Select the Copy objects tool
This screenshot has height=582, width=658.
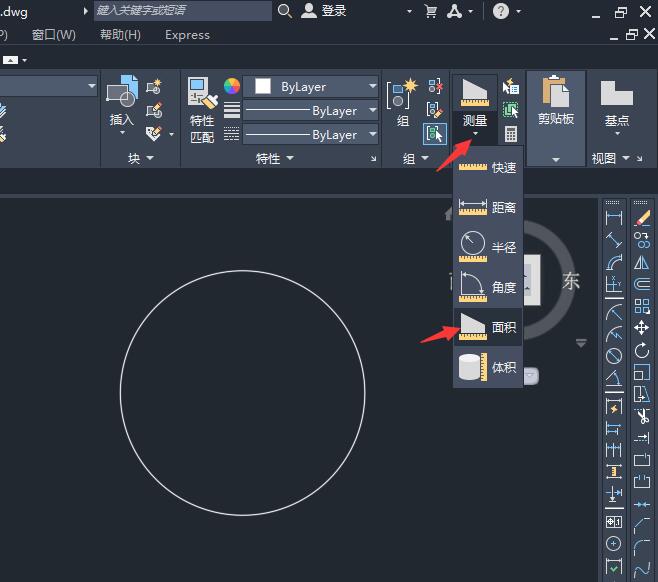[642, 240]
